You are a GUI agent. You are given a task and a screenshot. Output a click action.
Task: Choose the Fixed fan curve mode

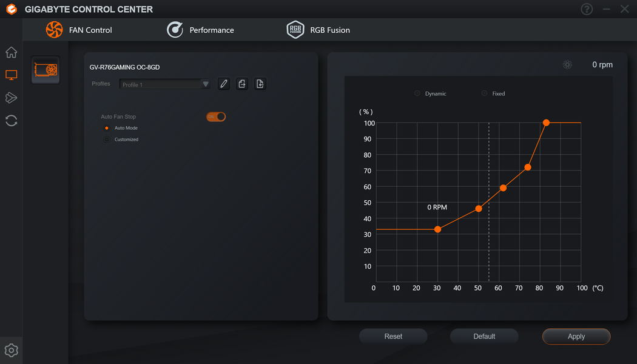484,93
